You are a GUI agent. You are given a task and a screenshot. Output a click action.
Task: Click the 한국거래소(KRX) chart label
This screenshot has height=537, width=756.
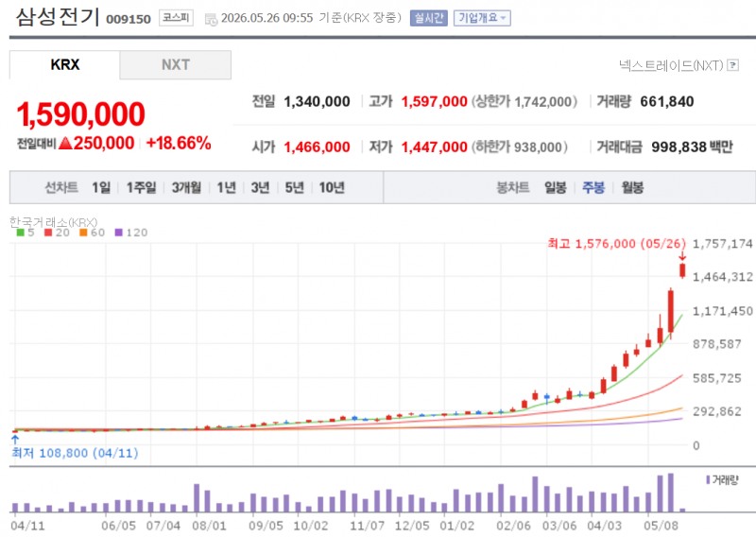[53, 222]
